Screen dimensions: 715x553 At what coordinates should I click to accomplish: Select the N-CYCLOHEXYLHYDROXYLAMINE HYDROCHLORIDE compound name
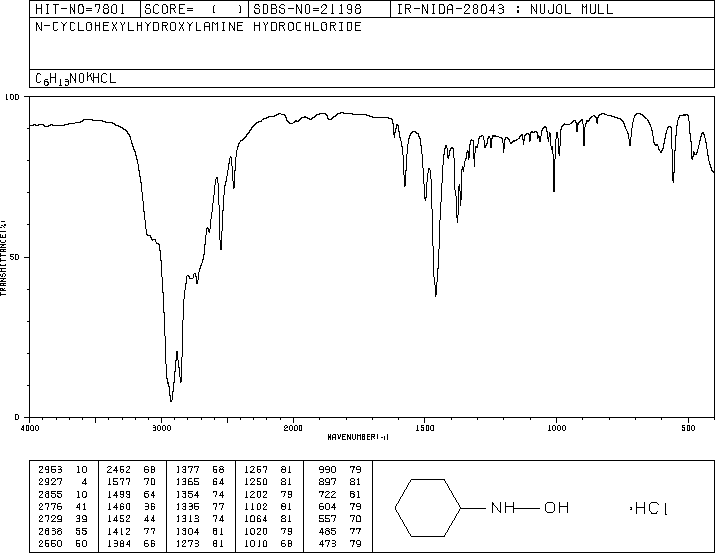point(198,27)
